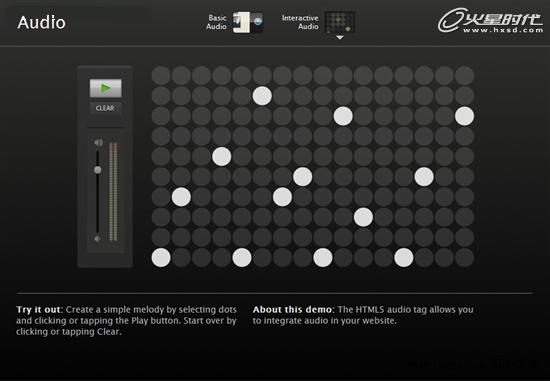Turn off the lit dot in the seventh row, seventh column

282,197
